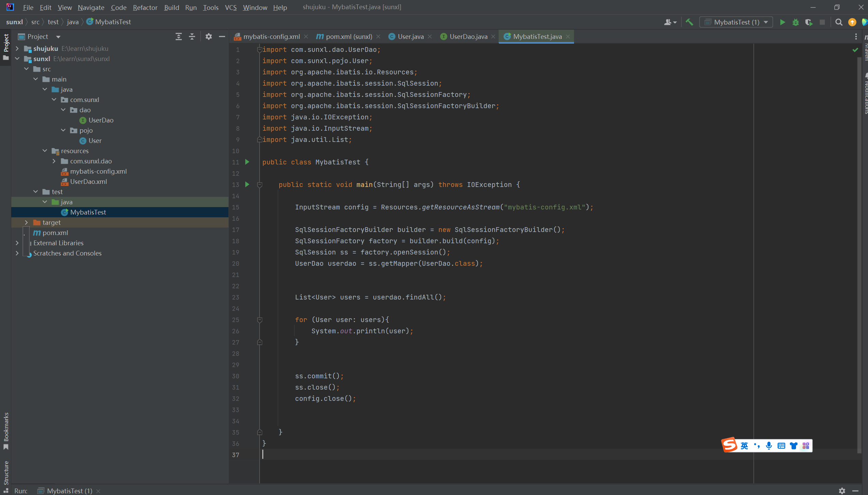Switch to the UserDao.java tab
Screen dimensions: 868x495
point(468,37)
